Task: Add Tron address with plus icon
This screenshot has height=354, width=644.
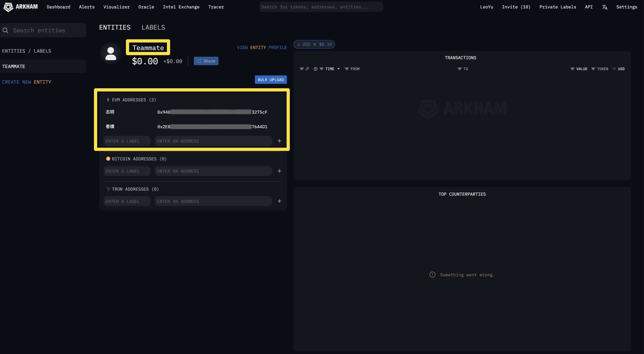Action: click(x=279, y=201)
